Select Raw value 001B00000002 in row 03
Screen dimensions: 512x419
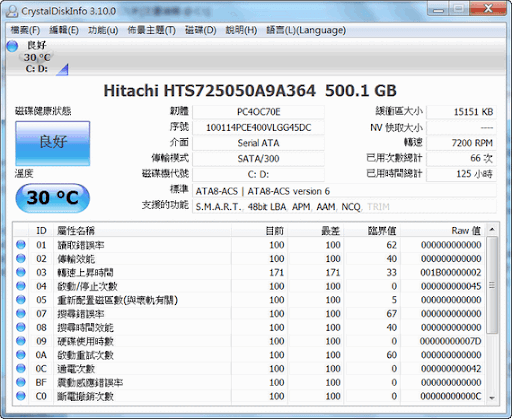[451, 272]
